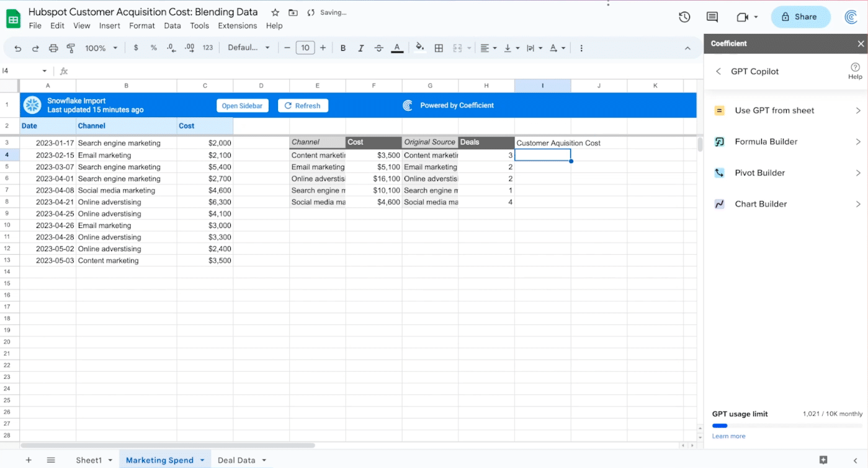Click the Undo arrow in toolbar

click(18, 48)
